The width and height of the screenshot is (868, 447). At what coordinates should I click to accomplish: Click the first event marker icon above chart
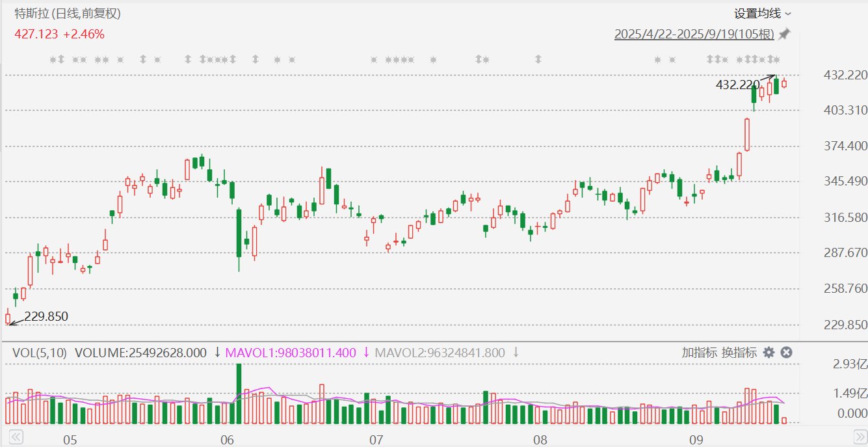point(53,60)
